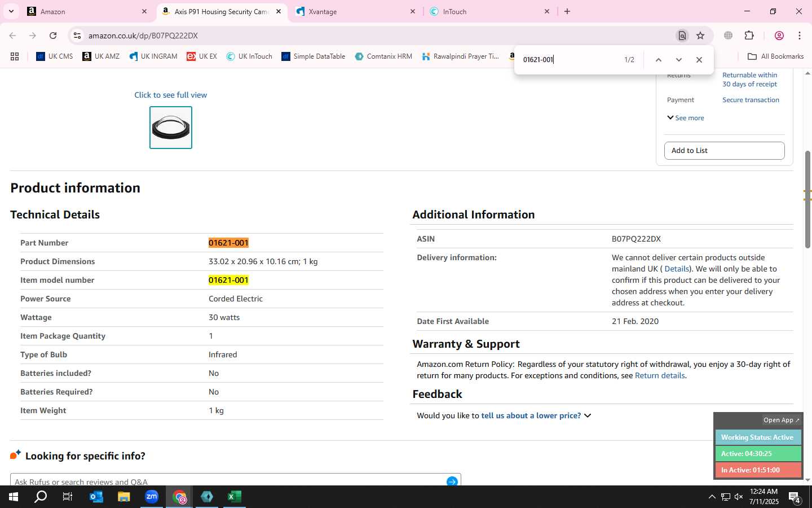Open the UK InTouch bookmark

[x=249, y=56]
